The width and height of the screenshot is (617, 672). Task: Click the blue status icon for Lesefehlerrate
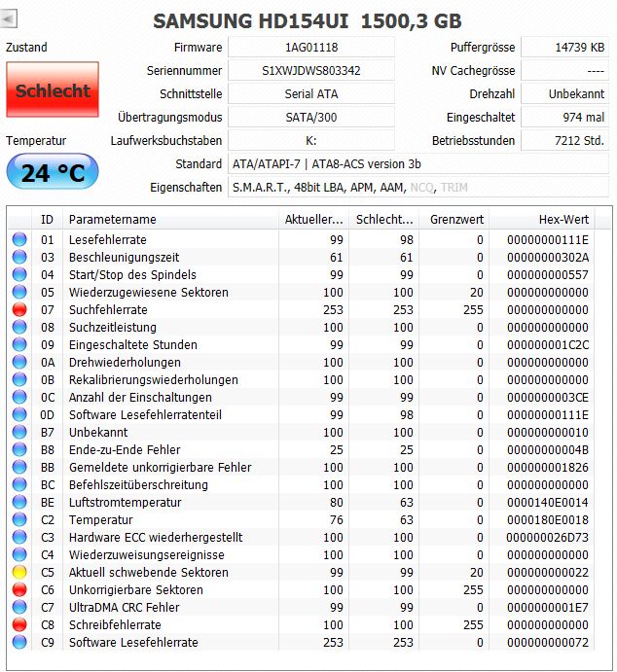click(x=19, y=239)
